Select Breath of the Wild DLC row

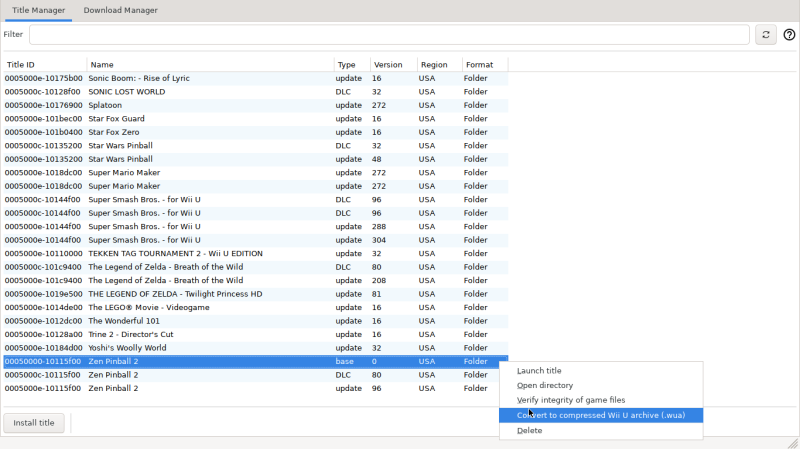tap(256, 267)
